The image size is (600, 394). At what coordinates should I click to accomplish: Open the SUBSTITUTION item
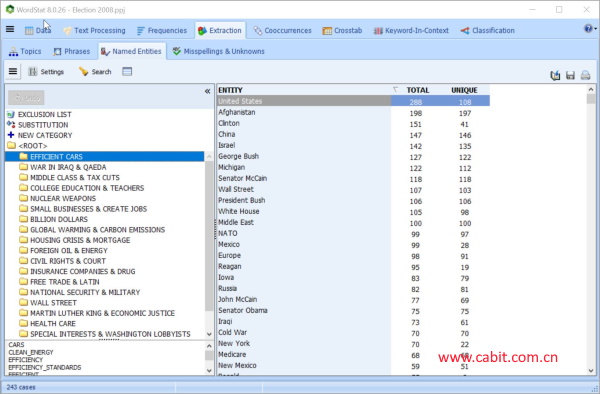(38, 125)
